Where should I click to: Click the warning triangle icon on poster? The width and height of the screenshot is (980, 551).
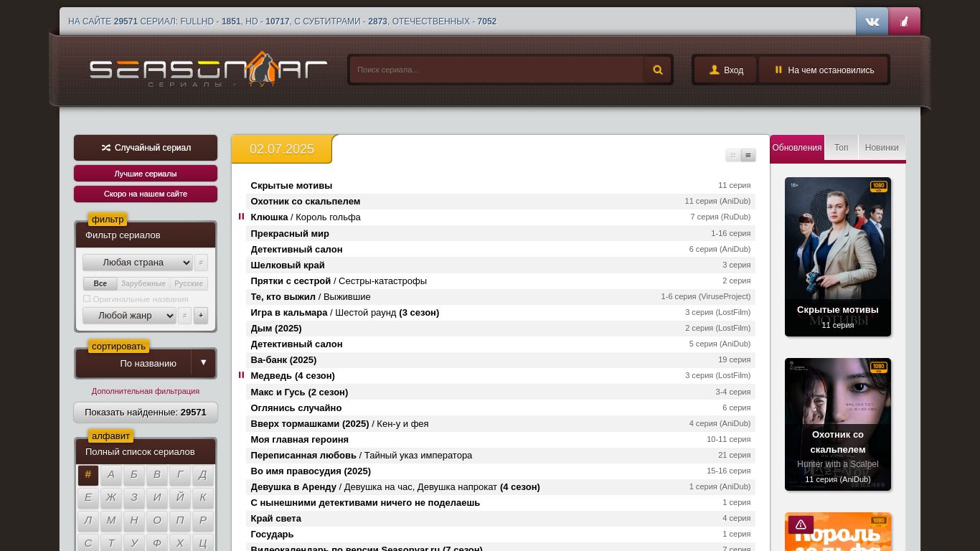click(x=801, y=524)
